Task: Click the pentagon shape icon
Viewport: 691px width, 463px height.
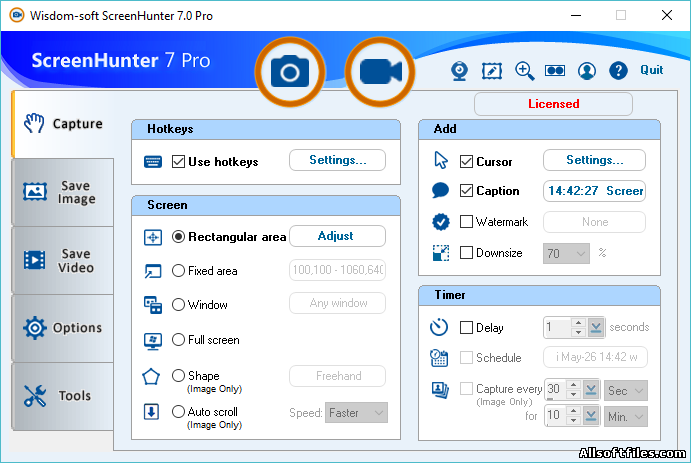Action: [x=151, y=377]
